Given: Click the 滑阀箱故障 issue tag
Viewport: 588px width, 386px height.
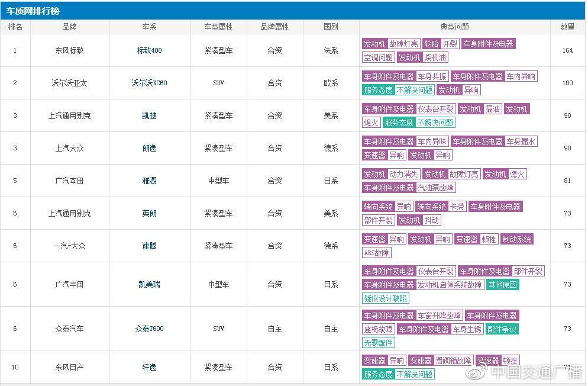Looking at the screenshot, I should [x=453, y=361].
